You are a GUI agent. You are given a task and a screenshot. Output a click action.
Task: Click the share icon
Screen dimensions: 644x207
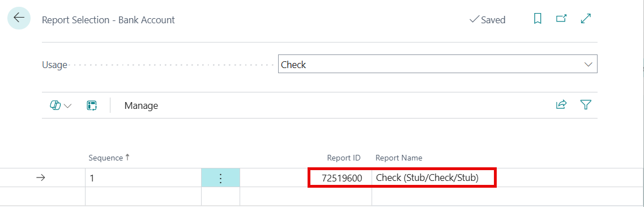coord(561,105)
